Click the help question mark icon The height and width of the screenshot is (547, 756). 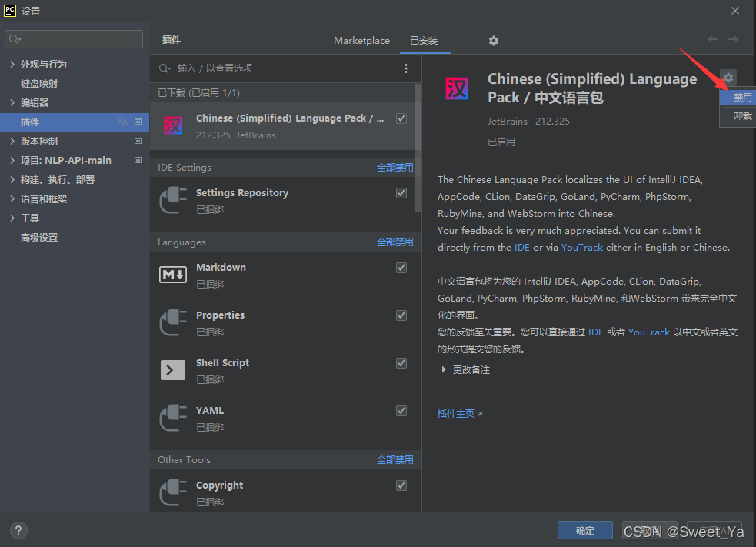tap(18, 530)
